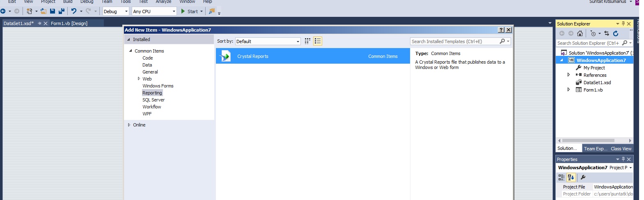Screen dimensions: 644x200
Task: Expand the Online templates section
Action: click(129, 125)
